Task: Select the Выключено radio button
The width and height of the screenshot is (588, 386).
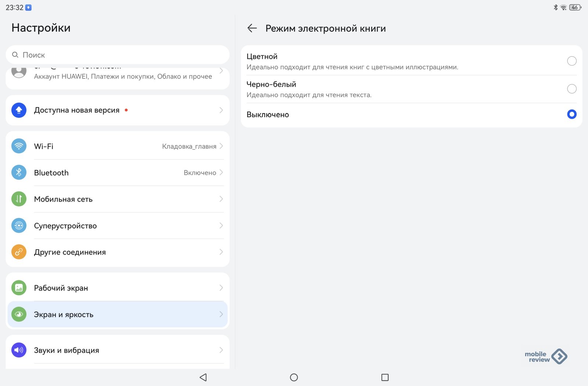Action: [x=571, y=115]
